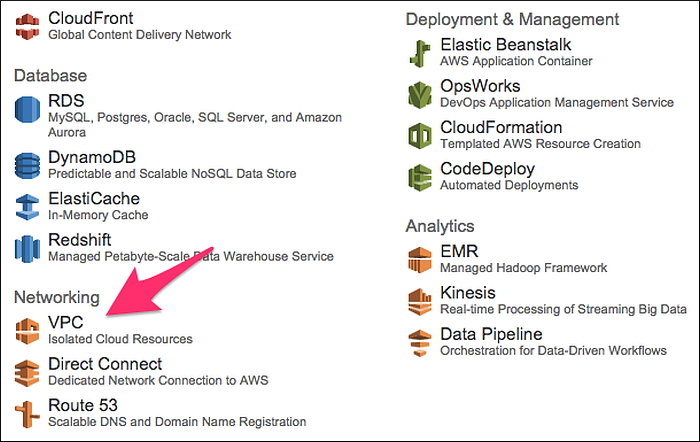Viewport: 700px width, 442px height.
Task: Click the CloudFormation icon
Action: [x=420, y=136]
